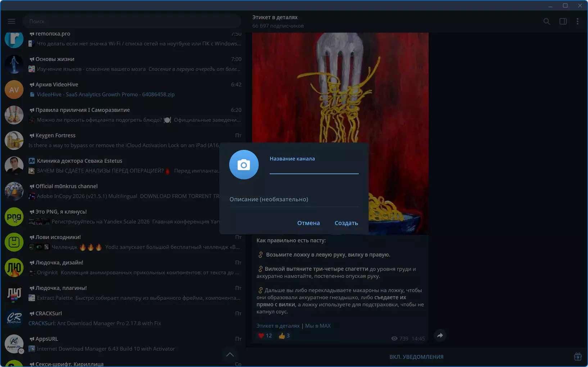The height and width of the screenshot is (367, 588).
Task: Click the AppsURL avatar
Action: 14,344
